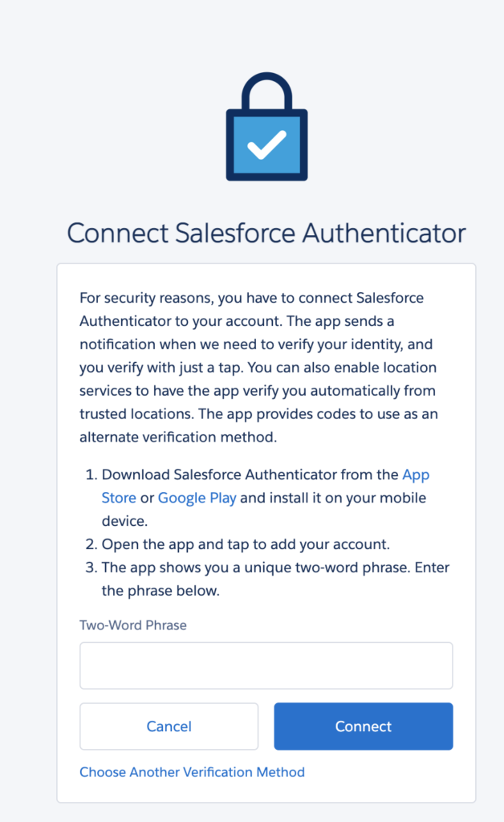This screenshot has width=504, height=822.
Task: Click the white checkmark inside the lock
Action: tap(266, 144)
